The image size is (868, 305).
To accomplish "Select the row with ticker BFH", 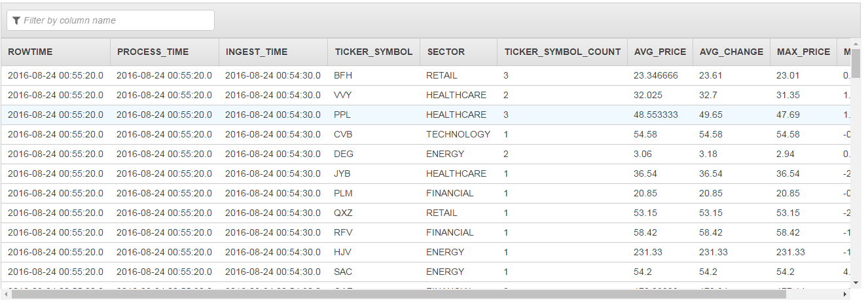I will point(343,75).
